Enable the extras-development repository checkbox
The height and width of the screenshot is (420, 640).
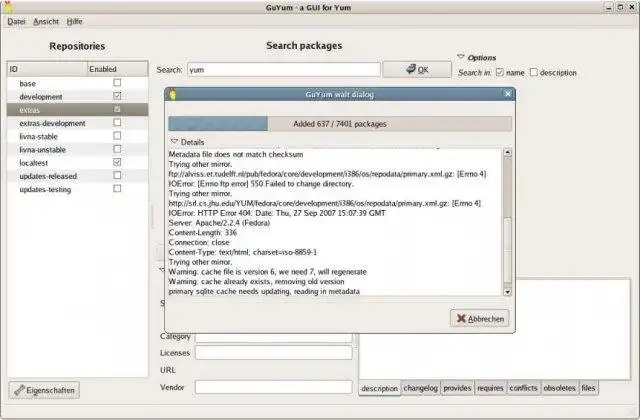click(117, 122)
